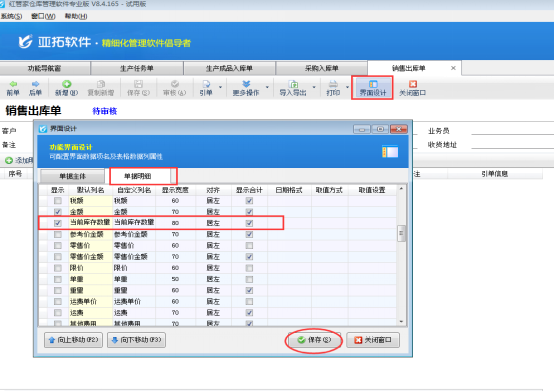
Task: Enable the 显示 checkbox for 税额
Action: tap(58, 201)
